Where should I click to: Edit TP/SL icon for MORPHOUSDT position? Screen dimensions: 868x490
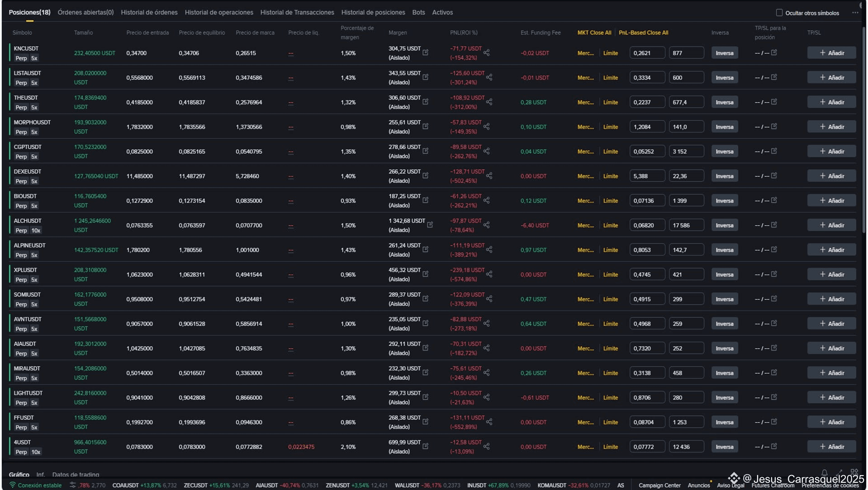774,126
